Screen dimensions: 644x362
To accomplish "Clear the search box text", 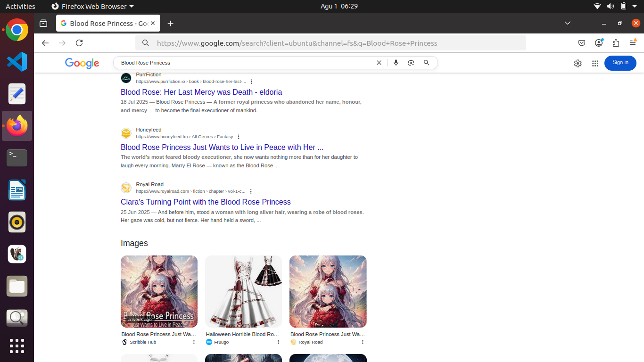I will pos(379,63).
